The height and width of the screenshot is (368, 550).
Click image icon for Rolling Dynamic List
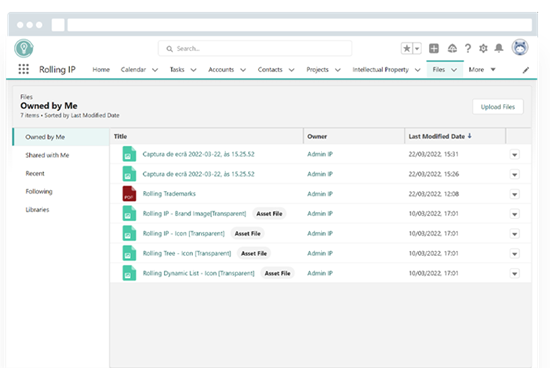coord(129,273)
